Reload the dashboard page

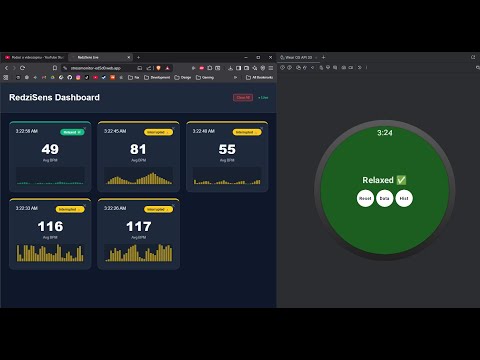(x=22, y=68)
